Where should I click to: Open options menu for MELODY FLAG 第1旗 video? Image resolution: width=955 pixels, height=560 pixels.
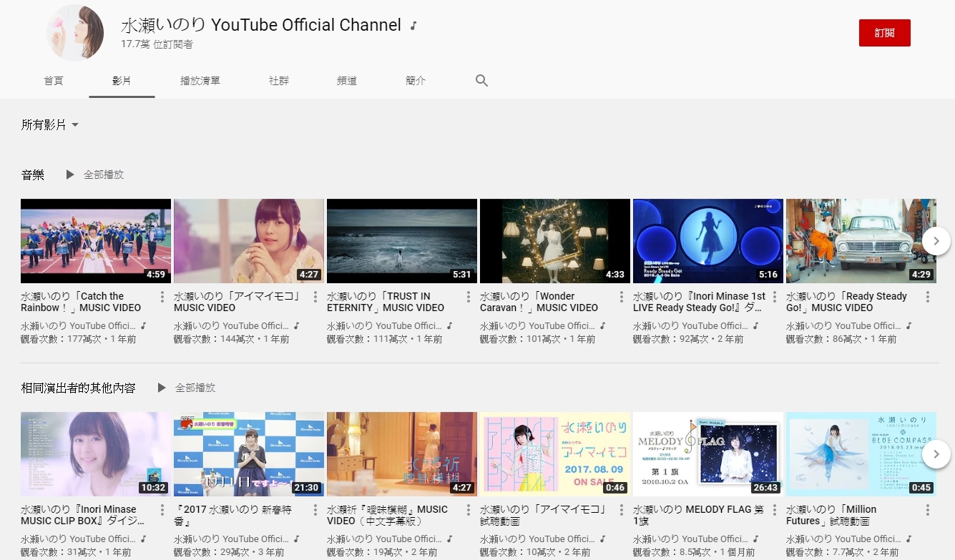point(775,510)
